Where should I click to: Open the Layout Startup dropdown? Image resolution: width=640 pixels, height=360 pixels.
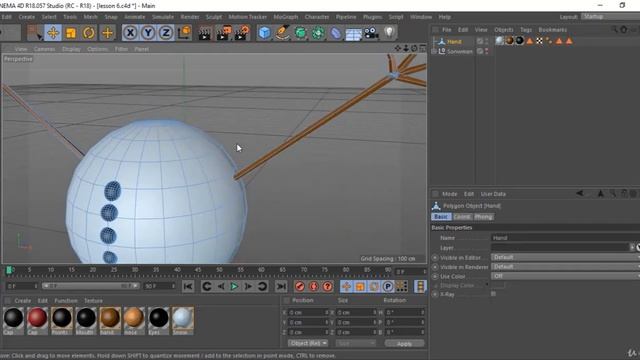(x=610, y=17)
